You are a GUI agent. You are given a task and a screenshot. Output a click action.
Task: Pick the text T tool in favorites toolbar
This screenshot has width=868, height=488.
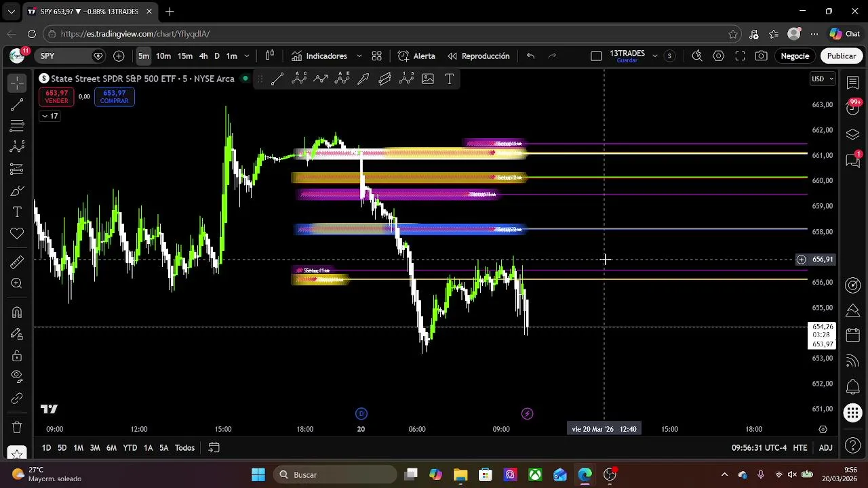pos(449,79)
